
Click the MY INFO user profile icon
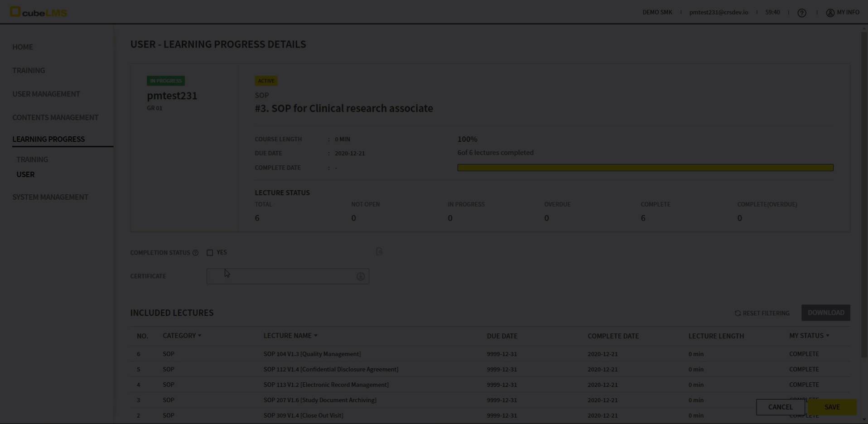pyautogui.click(x=830, y=13)
